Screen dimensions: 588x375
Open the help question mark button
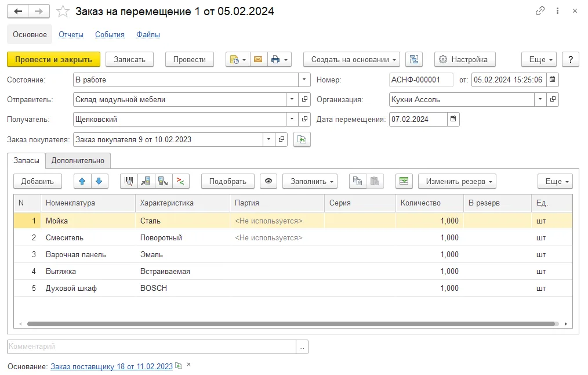coord(571,59)
